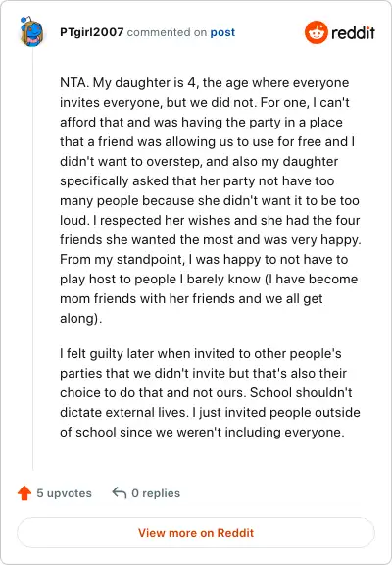Click the reply arrow icon
Viewport: 392px width, 565px height.
coord(120,493)
